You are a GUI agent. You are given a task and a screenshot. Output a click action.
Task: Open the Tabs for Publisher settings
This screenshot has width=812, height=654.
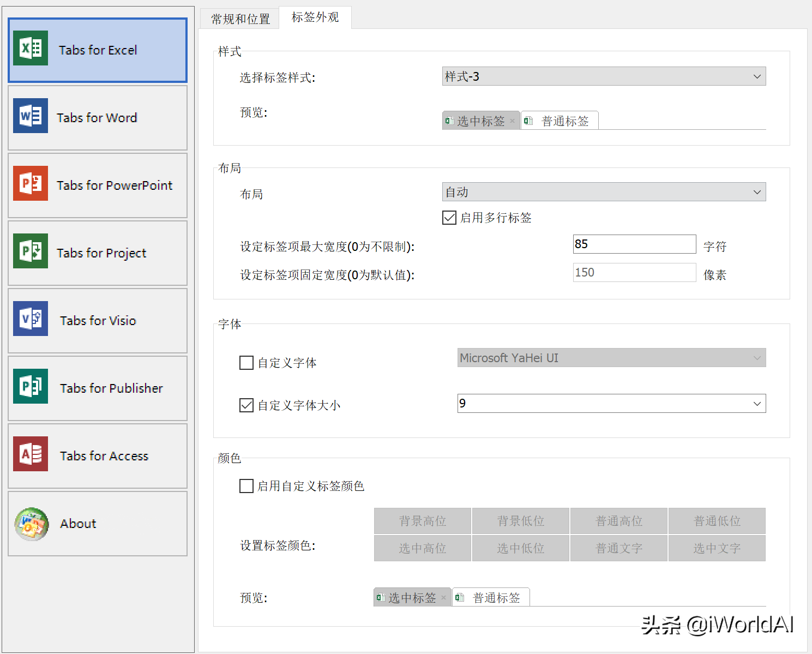[98, 388]
